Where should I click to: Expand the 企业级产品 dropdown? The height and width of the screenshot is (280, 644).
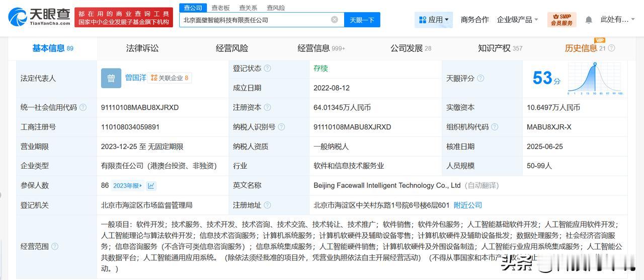517,20
